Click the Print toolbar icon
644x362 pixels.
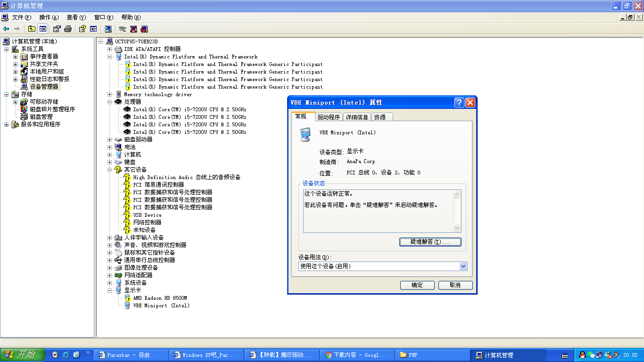click(x=68, y=29)
